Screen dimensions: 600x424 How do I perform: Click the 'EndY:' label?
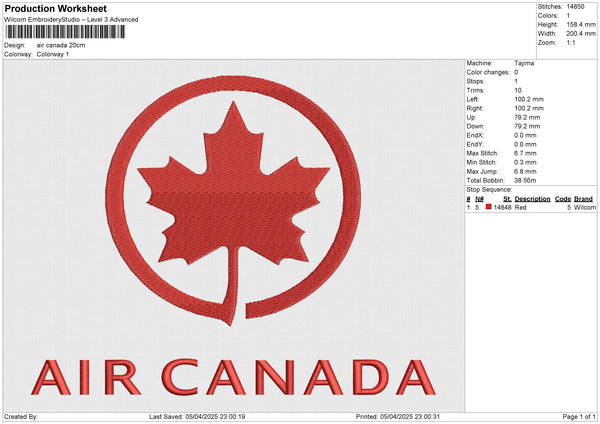click(x=475, y=144)
